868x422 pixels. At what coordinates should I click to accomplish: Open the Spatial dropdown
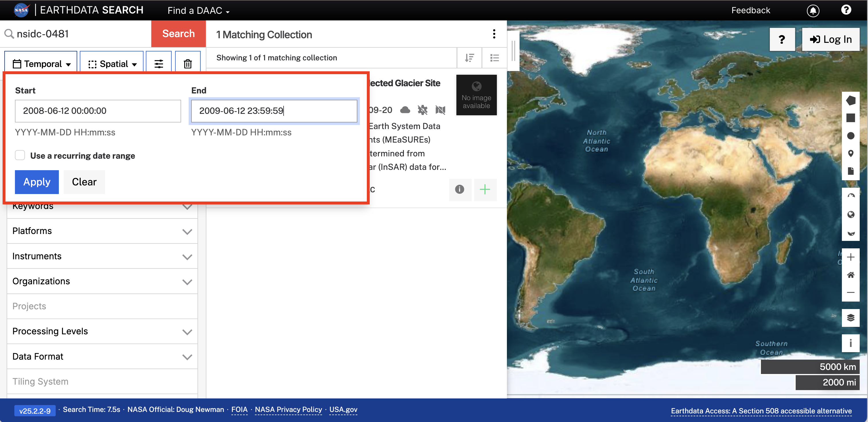pos(112,64)
